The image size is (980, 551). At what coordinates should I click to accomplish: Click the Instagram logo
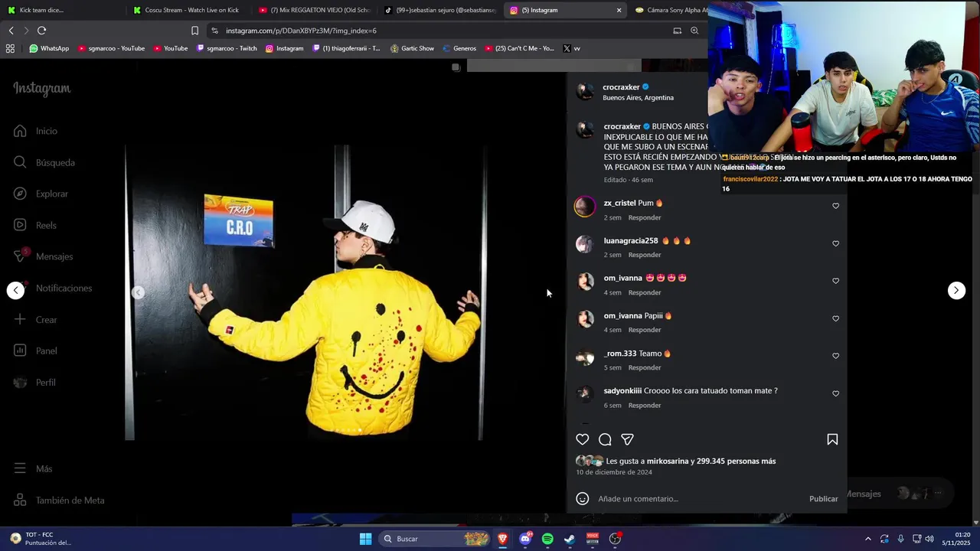(42, 89)
